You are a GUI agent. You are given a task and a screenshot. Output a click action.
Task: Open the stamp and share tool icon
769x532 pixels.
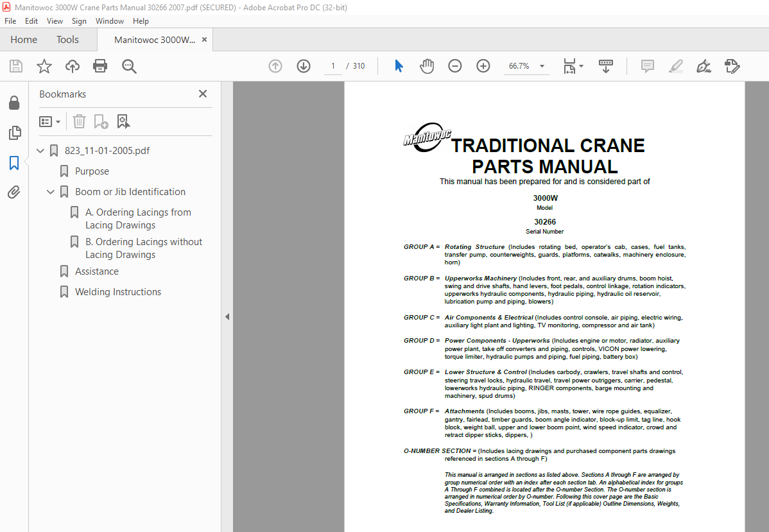[732, 66]
